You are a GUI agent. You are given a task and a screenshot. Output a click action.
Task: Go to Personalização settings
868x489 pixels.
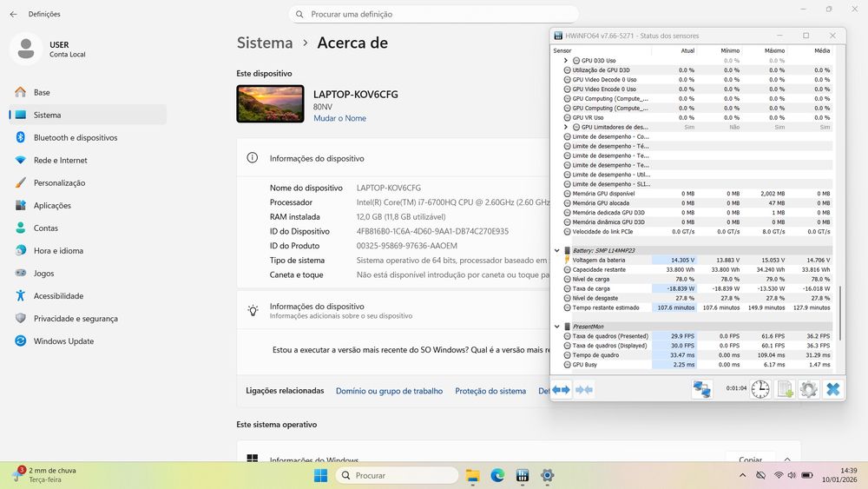point(88,182)
